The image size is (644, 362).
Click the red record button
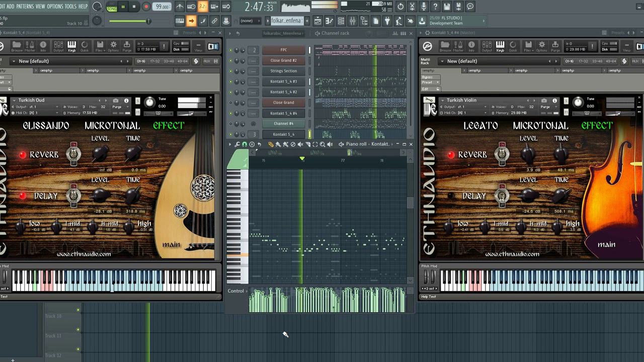[146, 7]
